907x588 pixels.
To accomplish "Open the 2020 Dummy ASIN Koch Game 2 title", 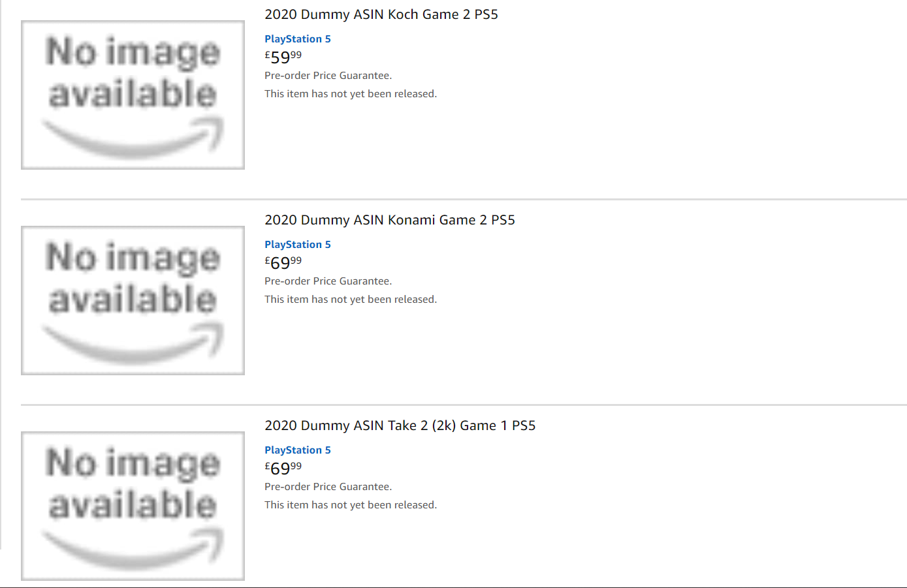I will point(381,14).
